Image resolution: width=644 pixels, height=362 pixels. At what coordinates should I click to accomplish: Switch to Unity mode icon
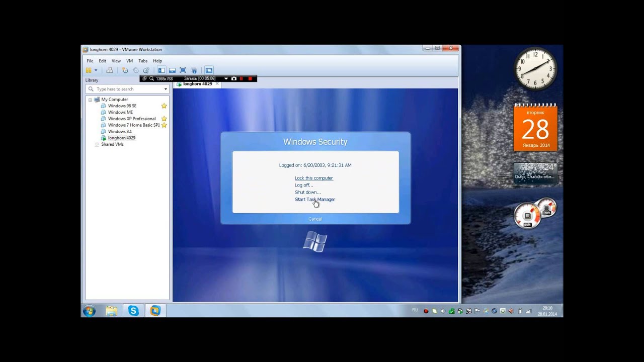(x=194, y=70)
